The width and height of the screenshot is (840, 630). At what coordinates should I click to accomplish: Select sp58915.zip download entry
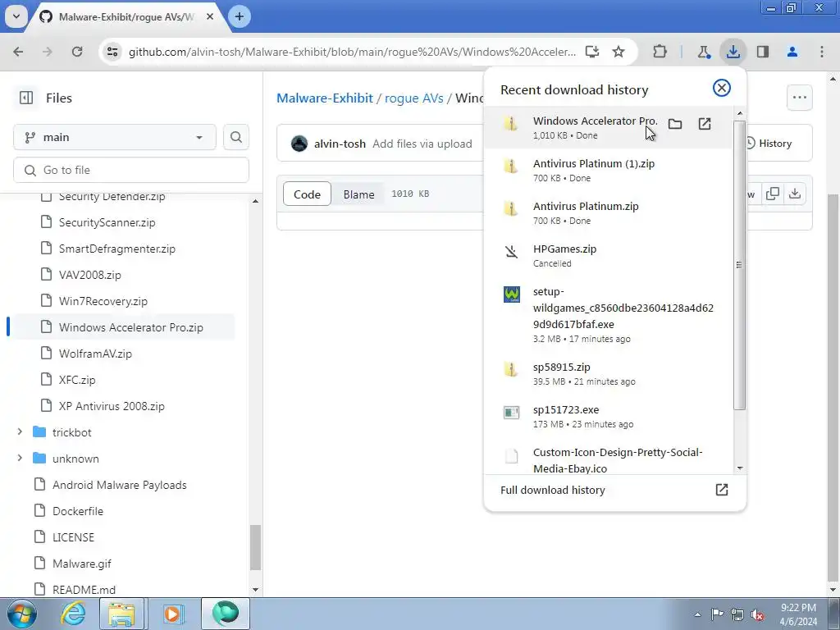(x=608, y=373)
